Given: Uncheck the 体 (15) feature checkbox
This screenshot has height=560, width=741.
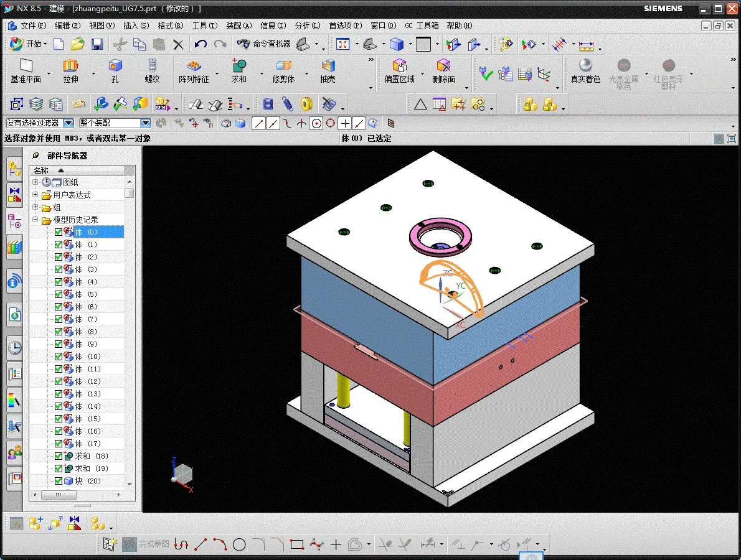Looking at the screenshot, I should (59, 419).
